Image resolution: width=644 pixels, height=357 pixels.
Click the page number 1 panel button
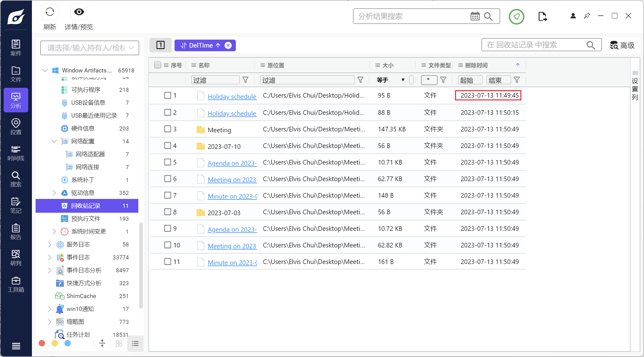(x=161, y=45)
